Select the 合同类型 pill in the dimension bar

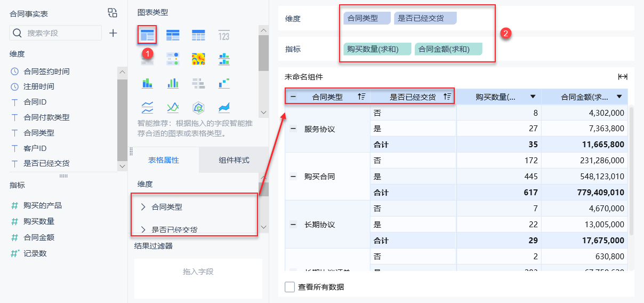click(367, 18)
